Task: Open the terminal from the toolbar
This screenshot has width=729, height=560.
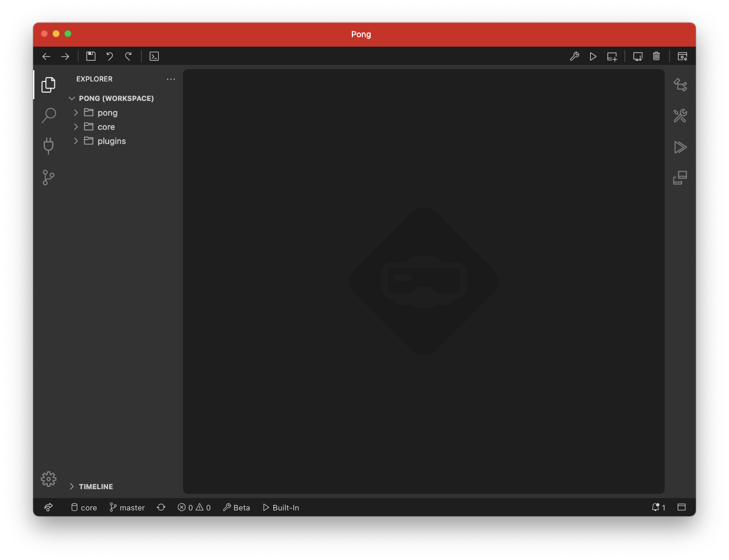Action: click(x=154, y=56)
